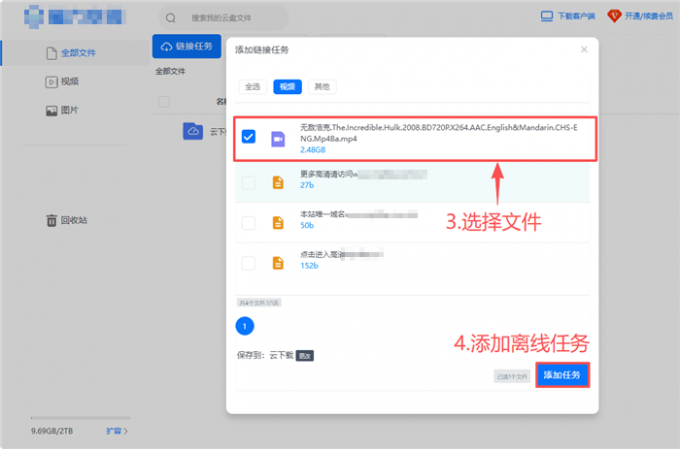Click the file count summary above pagination
The width and height of the screenshot is (680, 449).
259,303
